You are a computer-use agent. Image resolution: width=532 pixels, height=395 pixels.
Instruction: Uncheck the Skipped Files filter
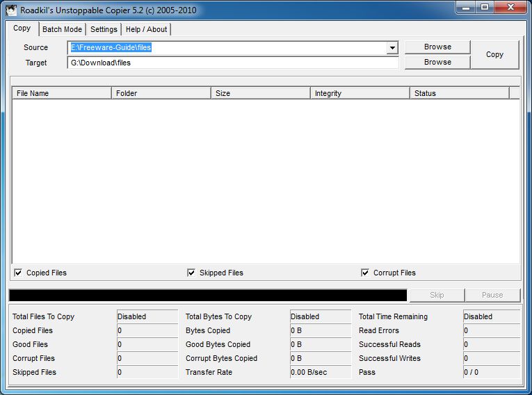pos(191,273)
